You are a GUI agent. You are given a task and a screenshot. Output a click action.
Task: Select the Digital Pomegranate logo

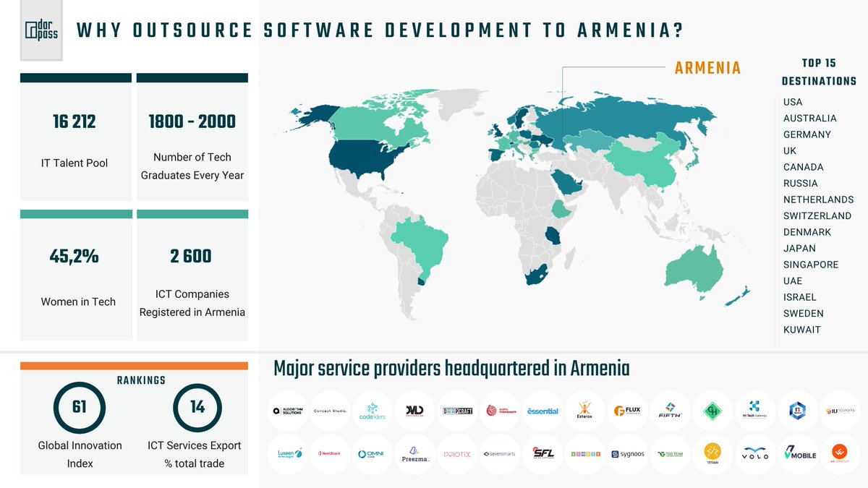click(x=501, y=411)
